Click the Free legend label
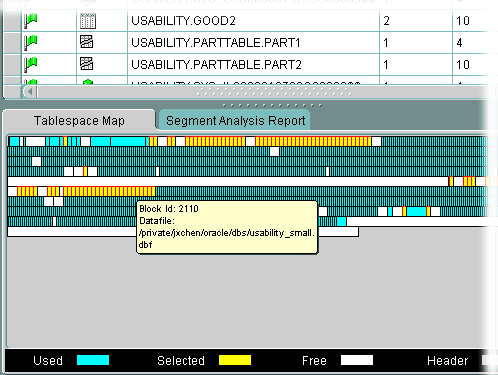The height and width of the screenshot is (375, 498). pyautogui.click(x=314, y=360)
